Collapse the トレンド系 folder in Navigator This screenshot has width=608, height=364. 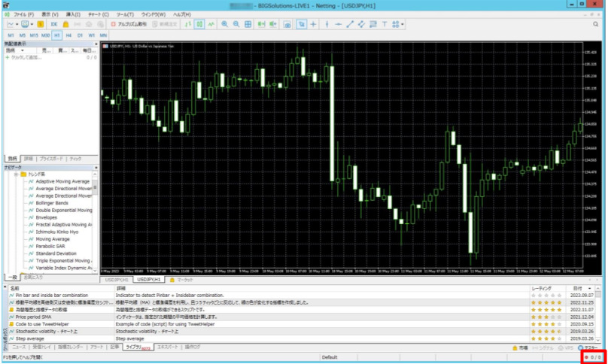[x=16, y=174]
